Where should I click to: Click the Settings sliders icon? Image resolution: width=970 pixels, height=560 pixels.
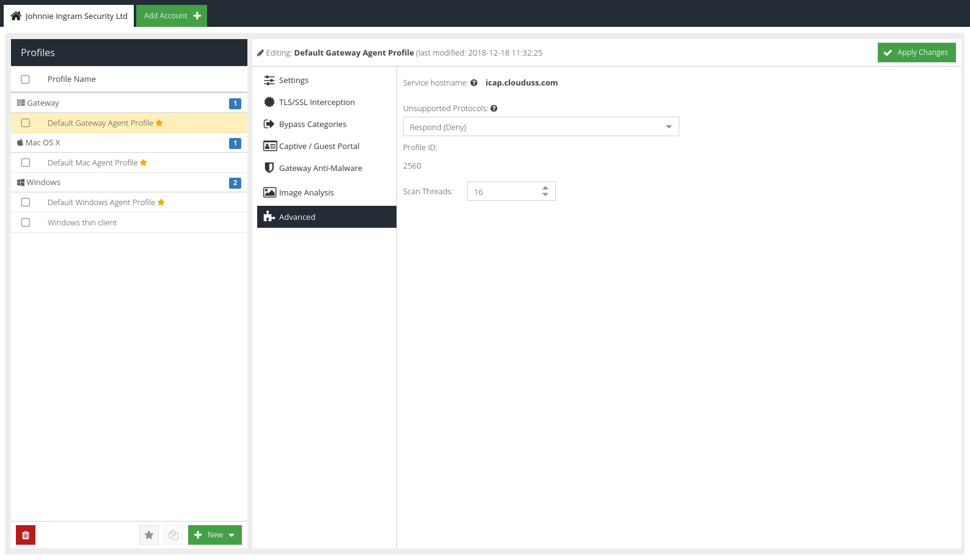pos(269,80)
